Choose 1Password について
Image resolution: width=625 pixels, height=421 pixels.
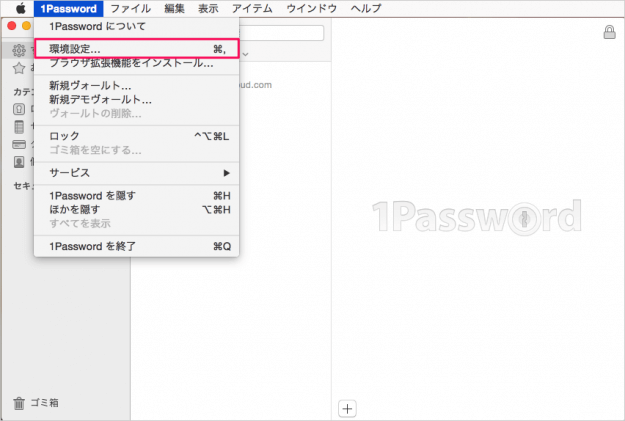tap(96, 27)
